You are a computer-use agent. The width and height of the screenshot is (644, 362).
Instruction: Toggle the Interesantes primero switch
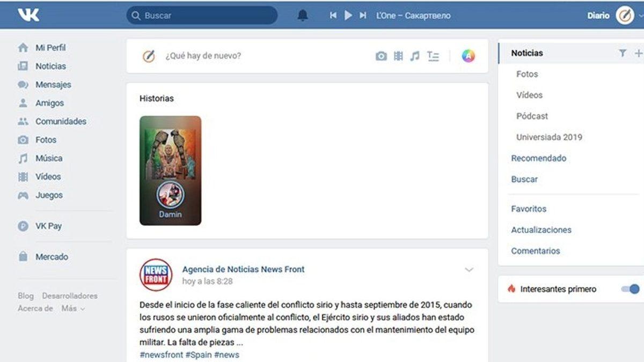pyautogui.click(x=628, y=289)
